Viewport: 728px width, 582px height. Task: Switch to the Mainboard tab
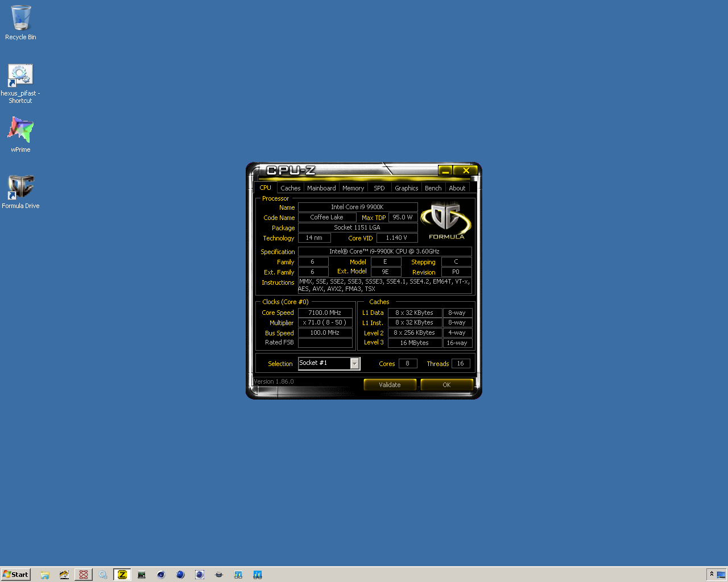321,188
